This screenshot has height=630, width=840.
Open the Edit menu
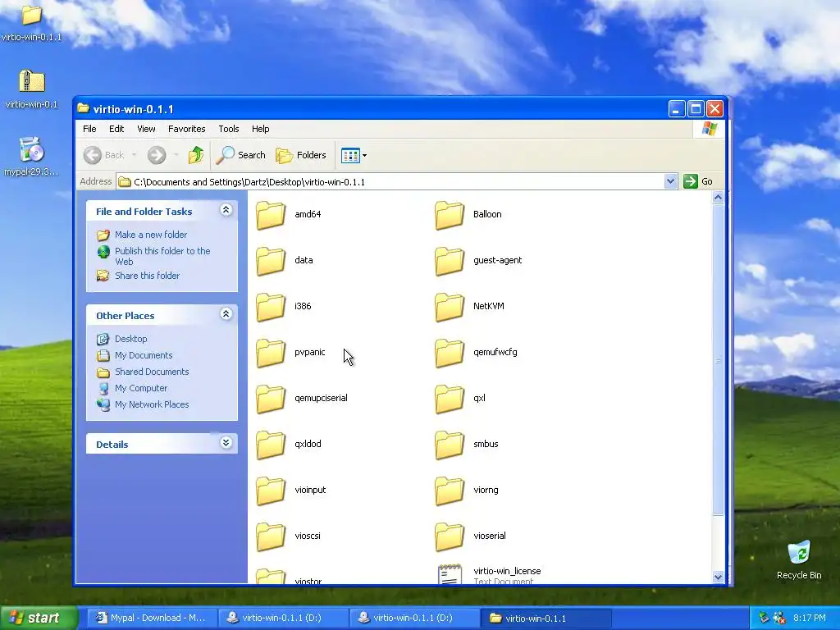click(116, 129)
